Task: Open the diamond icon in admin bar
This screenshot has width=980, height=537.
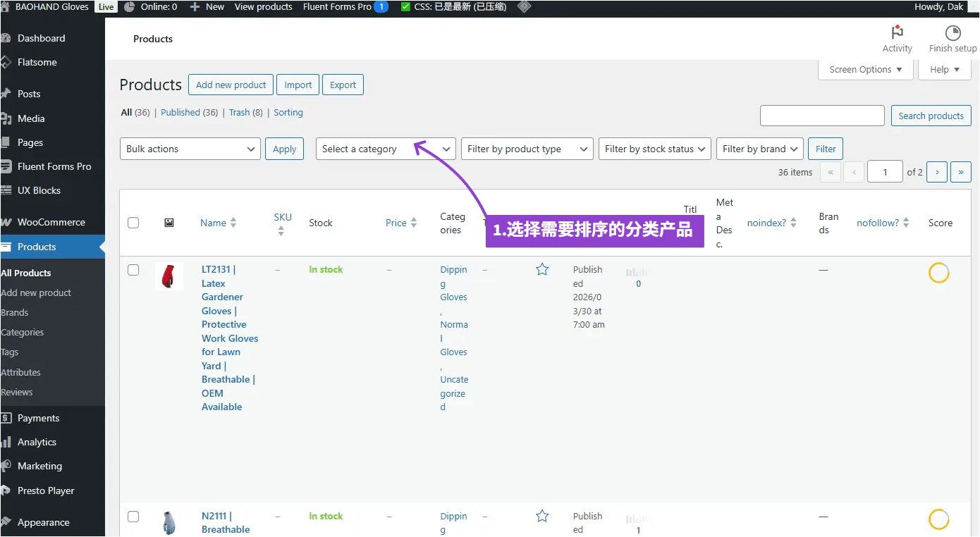Action: coord(524,7)
